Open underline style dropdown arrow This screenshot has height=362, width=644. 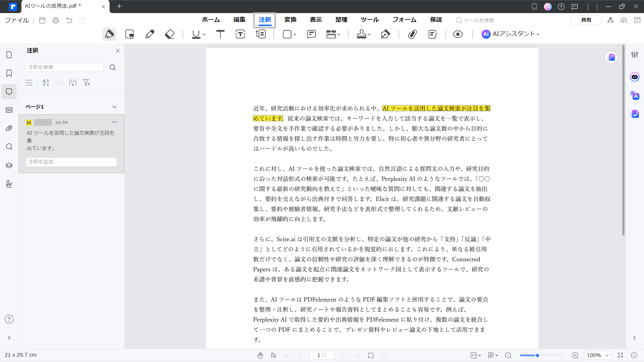pos(204,35)
